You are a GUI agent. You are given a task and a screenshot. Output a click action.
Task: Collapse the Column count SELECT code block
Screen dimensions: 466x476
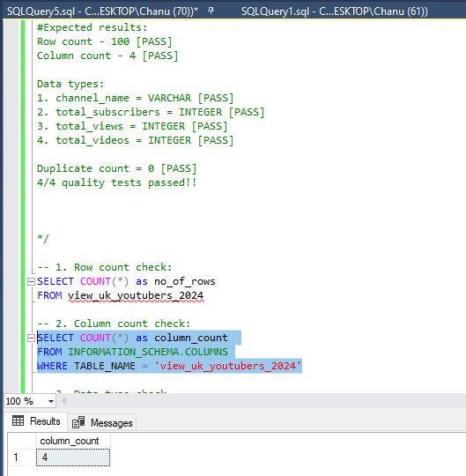[x=31, y=338]
